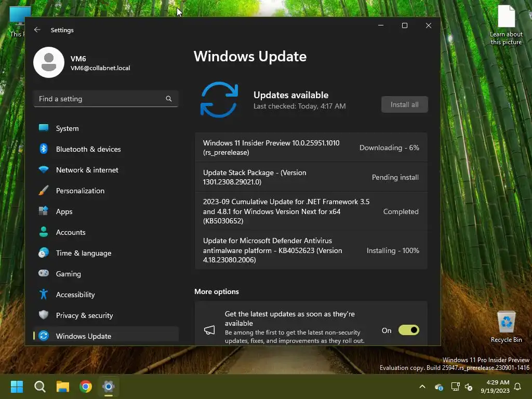Select the Gaming controller icon

pos(44,273)
